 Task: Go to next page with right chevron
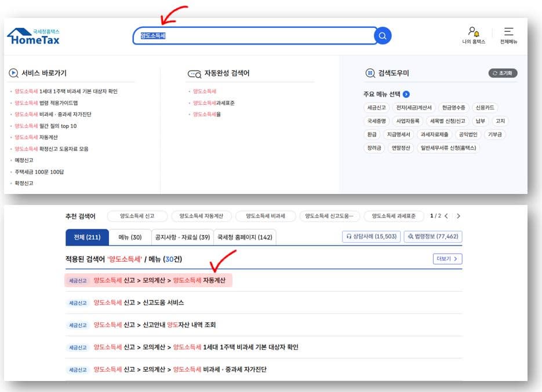458,216
